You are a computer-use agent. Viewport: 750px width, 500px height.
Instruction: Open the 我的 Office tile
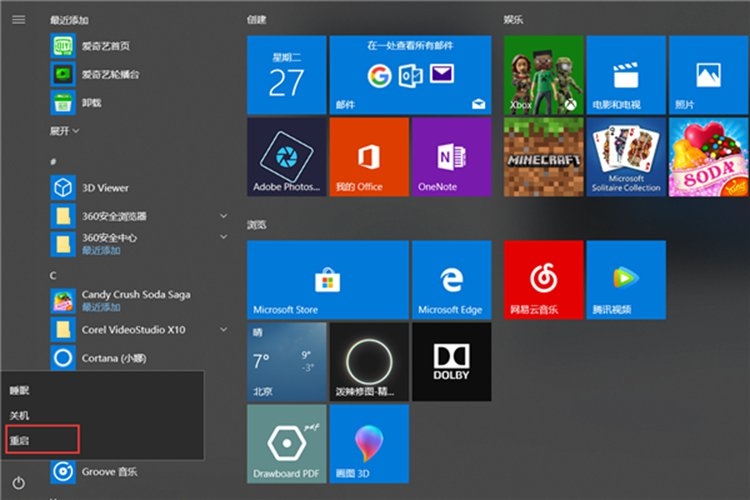pyautogui.click(x=369, y=157)
